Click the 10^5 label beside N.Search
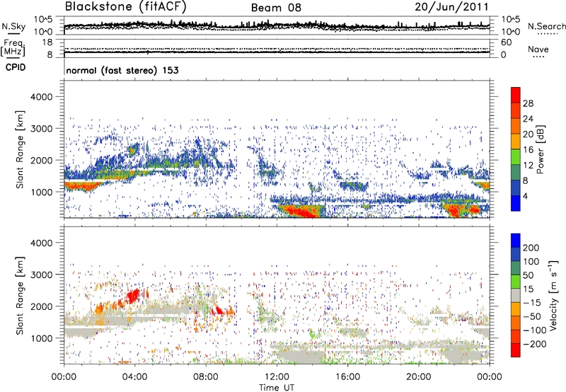The width and height of the screenshot is (566, 392). coord(511,19)
